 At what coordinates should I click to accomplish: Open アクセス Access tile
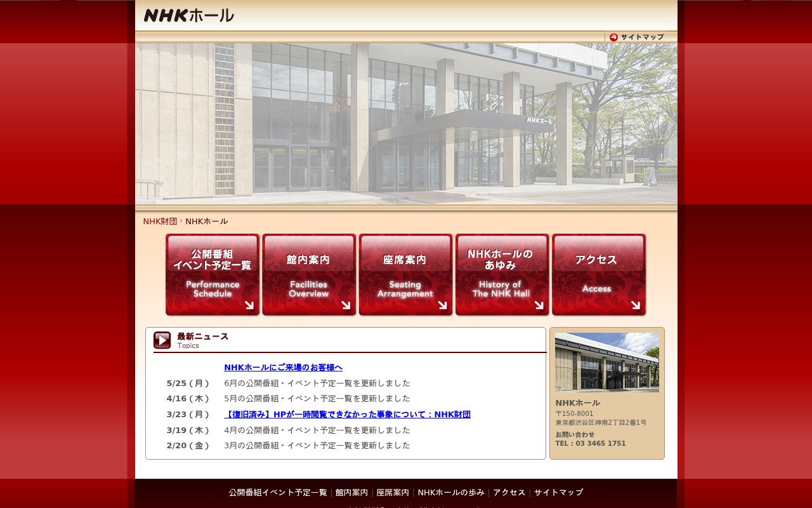599,274
